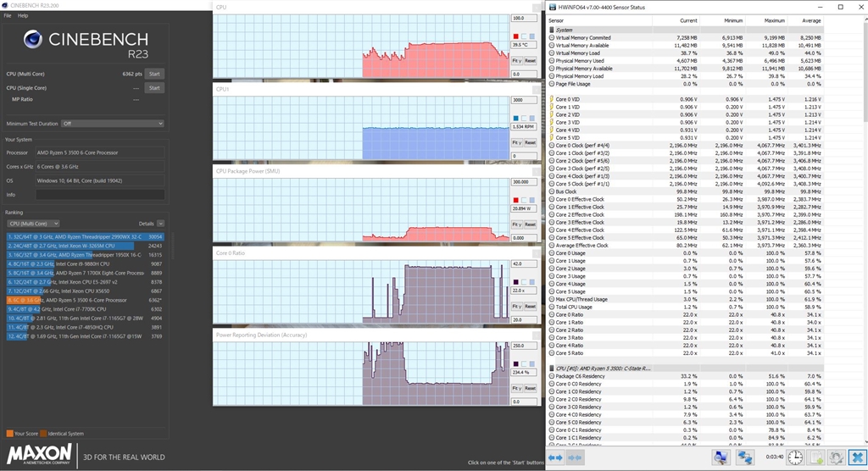Pick the blue line color swatch in CPU1 graph

coord(516,119)
